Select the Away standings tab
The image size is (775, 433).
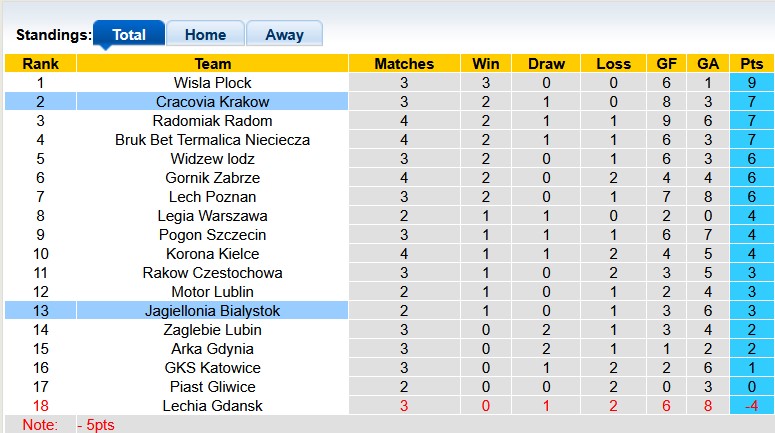click(284, 34)
